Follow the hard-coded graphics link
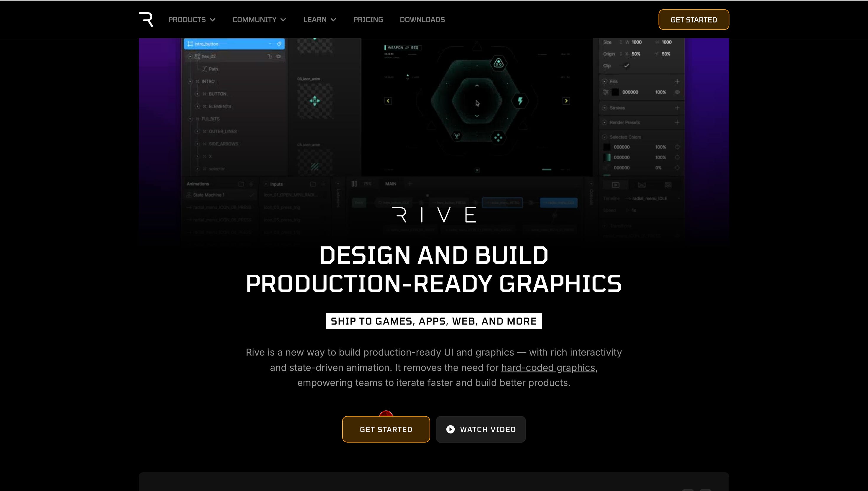The height and width of the screenshot is (491, 868). (548, 368)
